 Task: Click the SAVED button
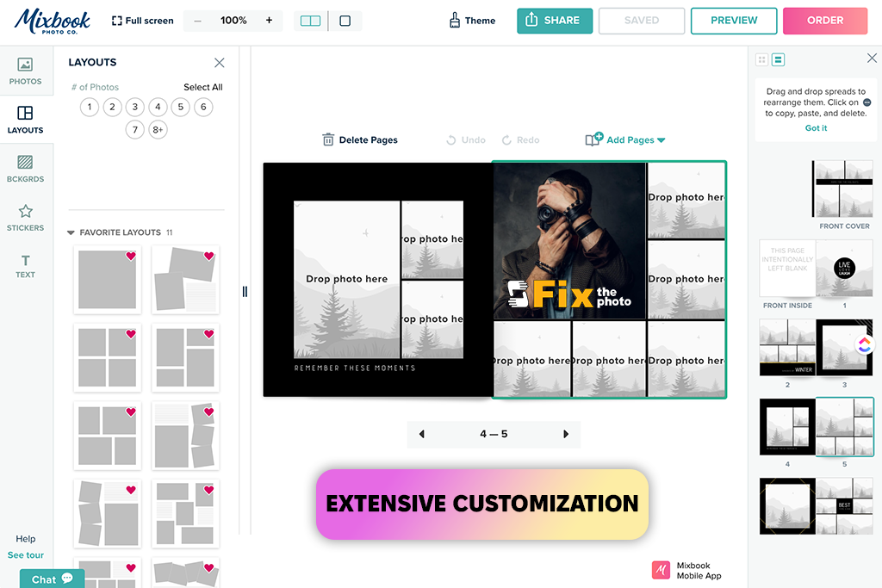(x=641, y=21)
